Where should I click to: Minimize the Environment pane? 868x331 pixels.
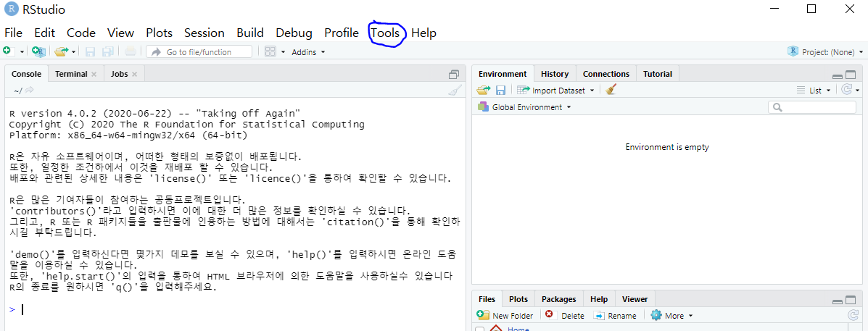(838, 76)
